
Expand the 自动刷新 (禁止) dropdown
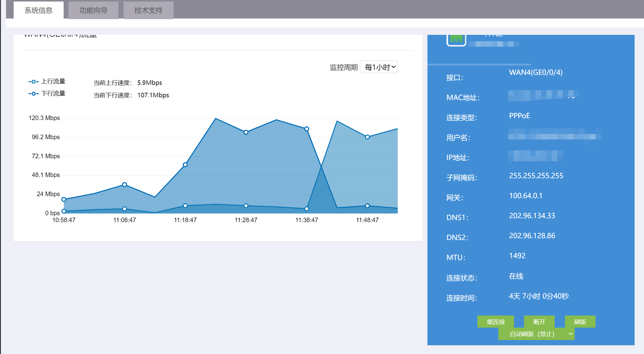[x=532, y=334]
